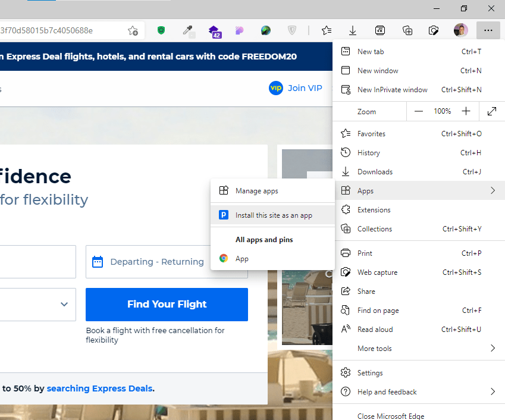The image size is (505, 420).
Task: Choose Close Microsoft Edge
Action: (419, 416)
